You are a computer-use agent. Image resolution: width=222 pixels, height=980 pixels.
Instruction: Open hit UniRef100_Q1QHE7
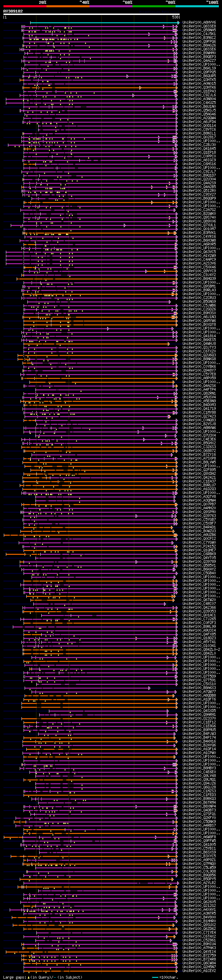[x=199, y=550]
